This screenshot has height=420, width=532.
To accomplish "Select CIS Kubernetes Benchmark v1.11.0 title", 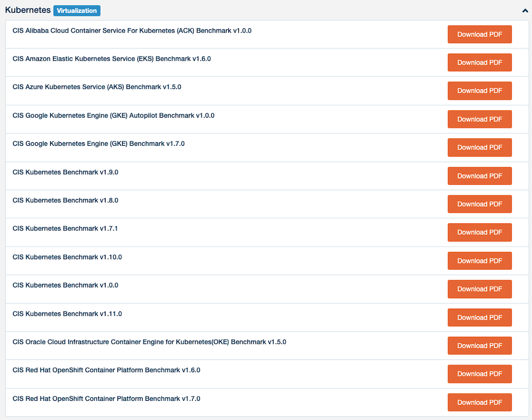I will 67,314.
